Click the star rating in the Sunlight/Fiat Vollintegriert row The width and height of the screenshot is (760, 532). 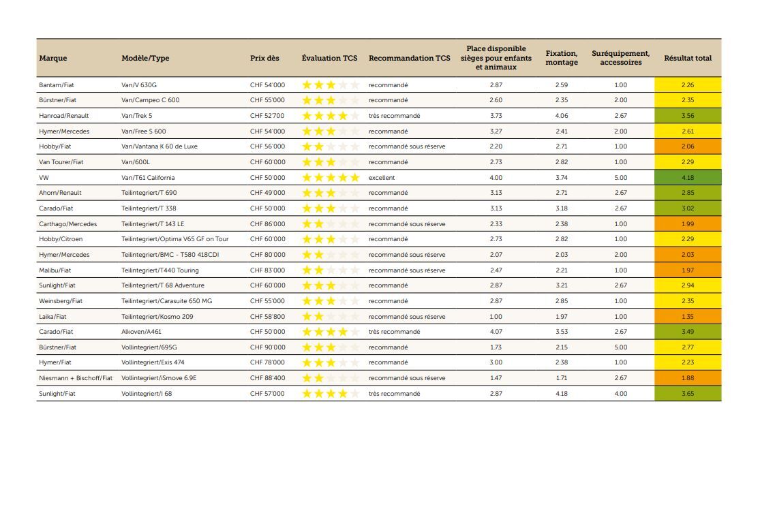click(x=331, y=394)
